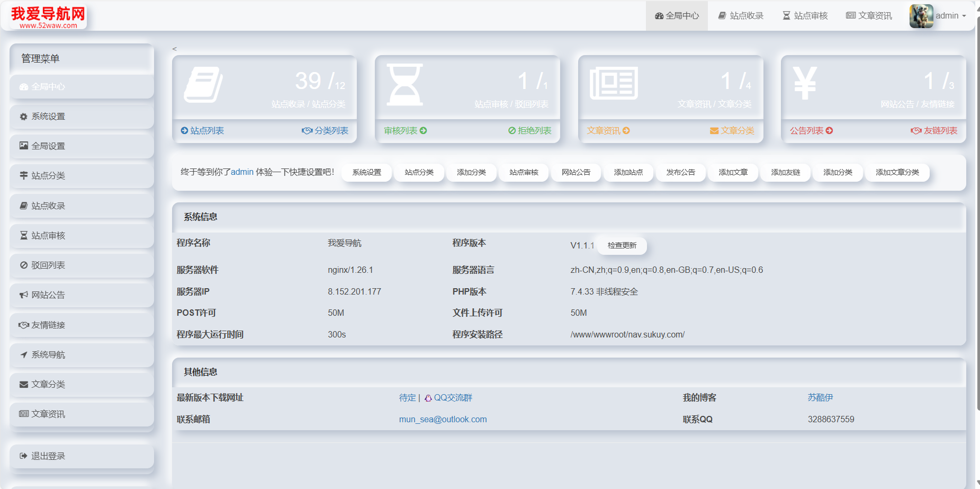The height and width of the screenshot is (489, 980).
Task: Log out using 退出登录 in sidebar
Action: (48, 456)
